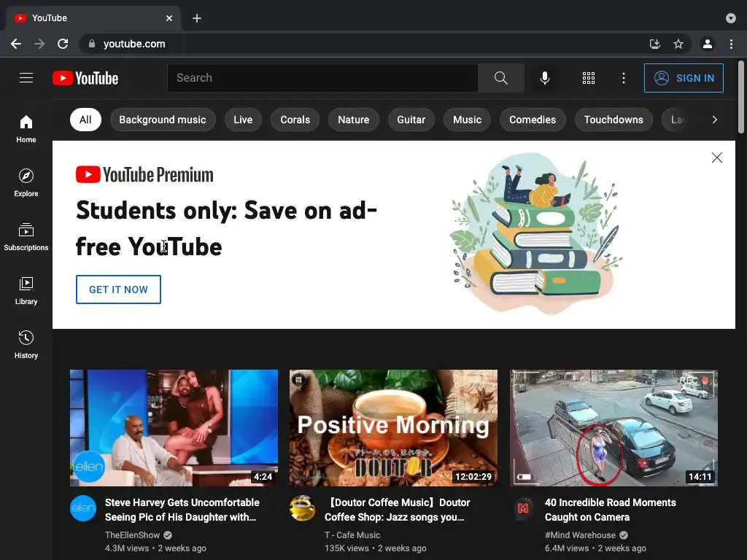
Task: Open Doutor Coffee Music video title
Action: [397, 510]
